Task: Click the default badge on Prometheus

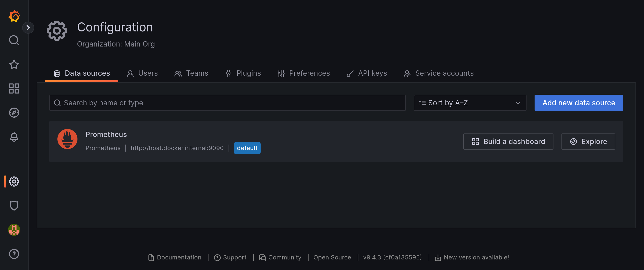Action: click(247, 148)
